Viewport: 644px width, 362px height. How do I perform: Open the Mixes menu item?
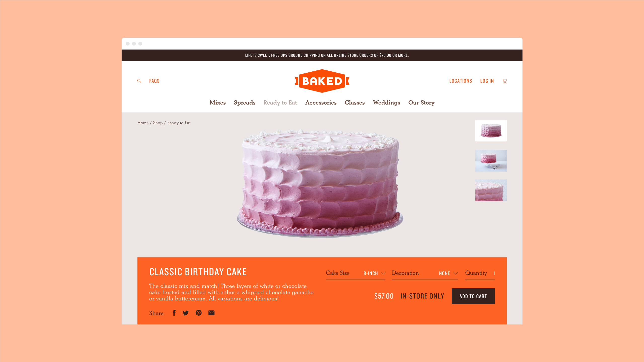click(218, 103)
